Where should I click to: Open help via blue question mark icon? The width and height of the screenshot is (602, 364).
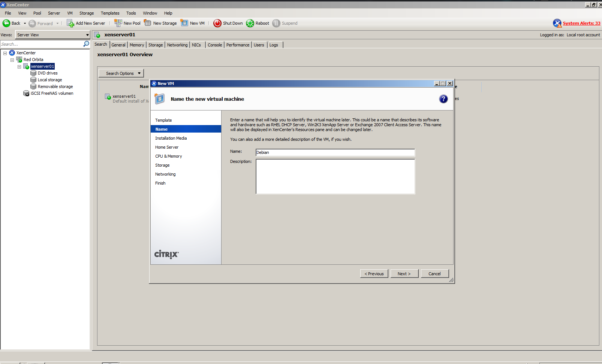click(x=443, y=99)
